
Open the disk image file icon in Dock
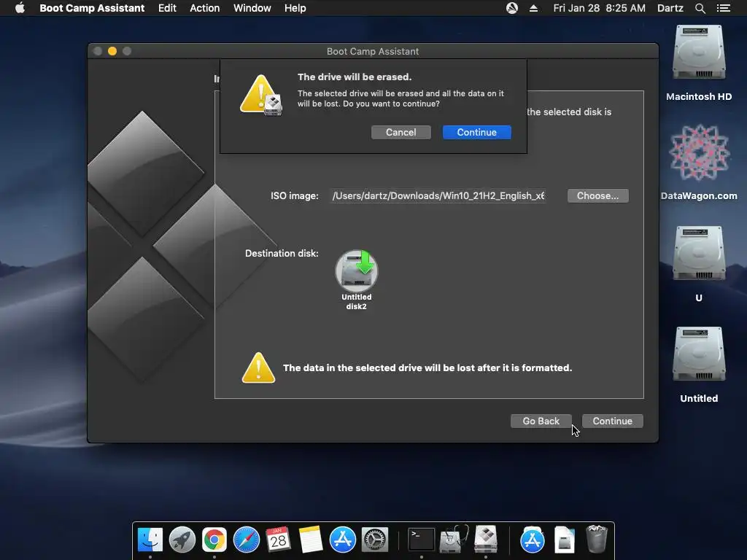565,540
